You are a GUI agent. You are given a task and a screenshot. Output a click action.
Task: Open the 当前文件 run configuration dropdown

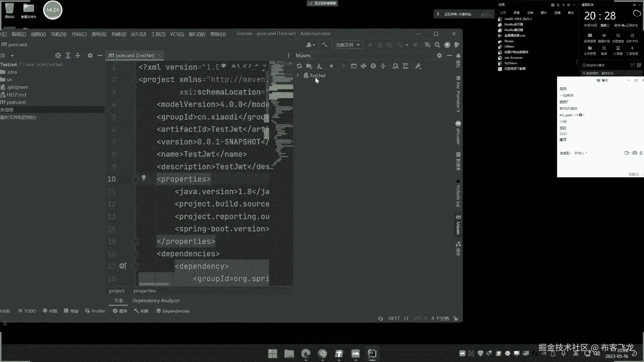[x=347, y=45]
